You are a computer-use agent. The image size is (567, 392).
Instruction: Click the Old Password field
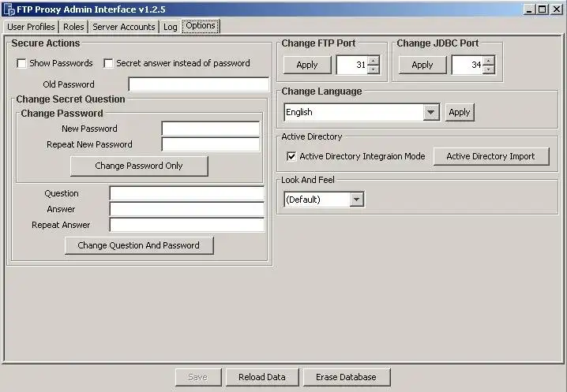pyautogui.click(x=198, y=84)
